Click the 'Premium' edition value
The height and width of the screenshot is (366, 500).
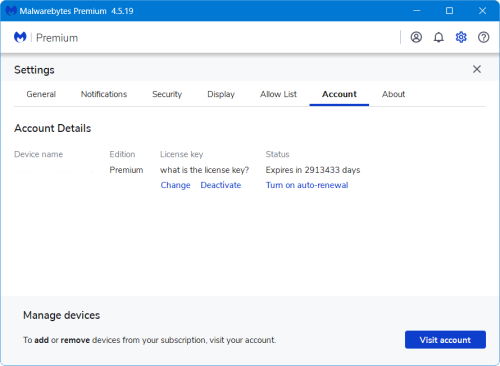126,170
